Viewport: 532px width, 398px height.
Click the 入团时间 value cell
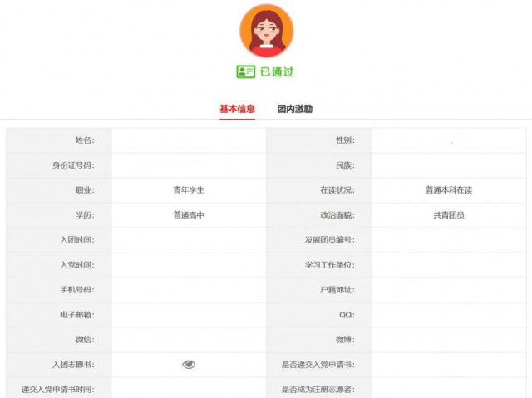[x=189, y=240]
